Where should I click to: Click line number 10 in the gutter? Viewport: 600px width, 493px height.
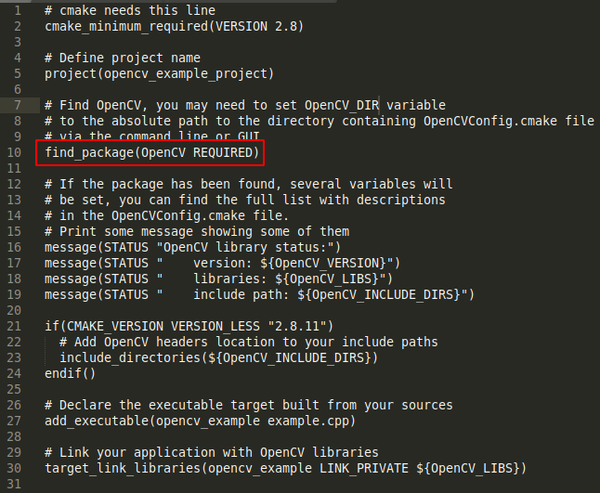tap(14, 153)
